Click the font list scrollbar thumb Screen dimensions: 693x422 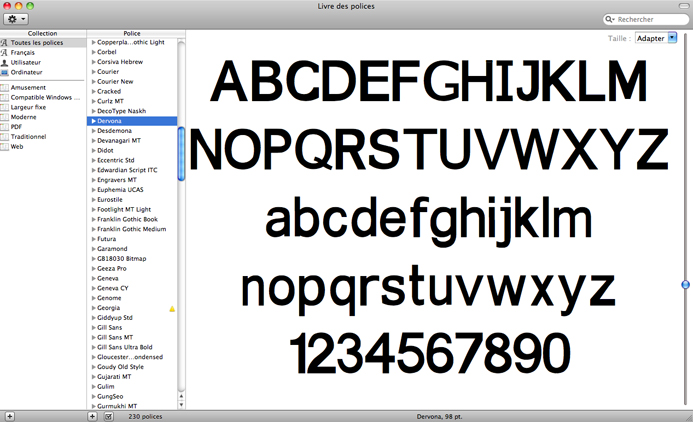(x=181, y=154)
